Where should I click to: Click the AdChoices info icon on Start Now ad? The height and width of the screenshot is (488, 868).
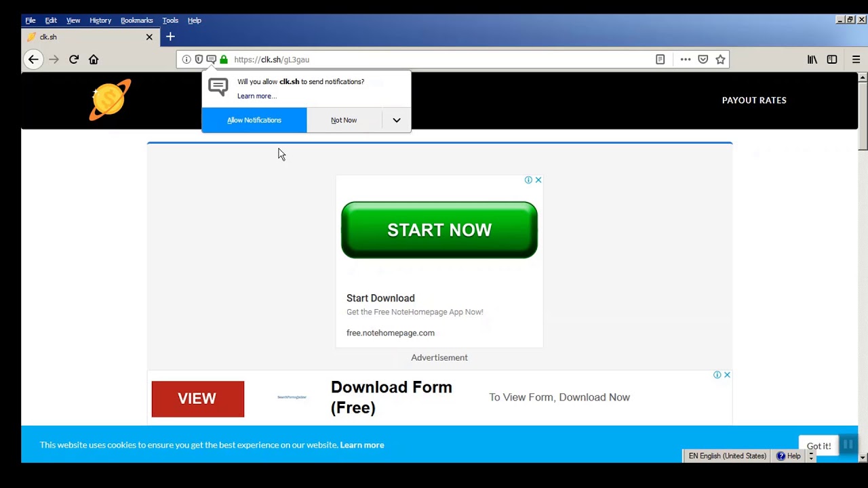pyautogui.click(x=528, y=180)
